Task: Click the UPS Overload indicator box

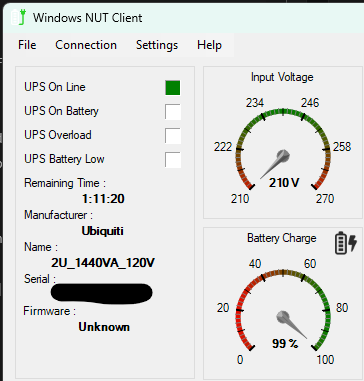Action: point(173,136)
